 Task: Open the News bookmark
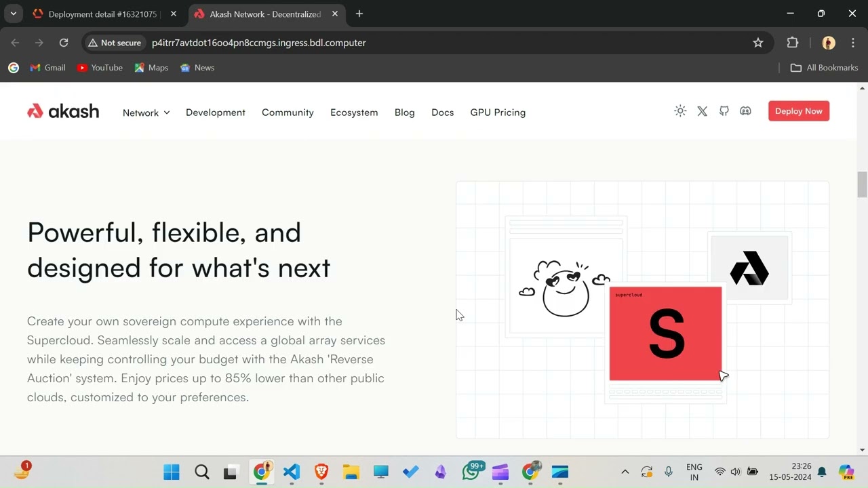pos(197,68)
